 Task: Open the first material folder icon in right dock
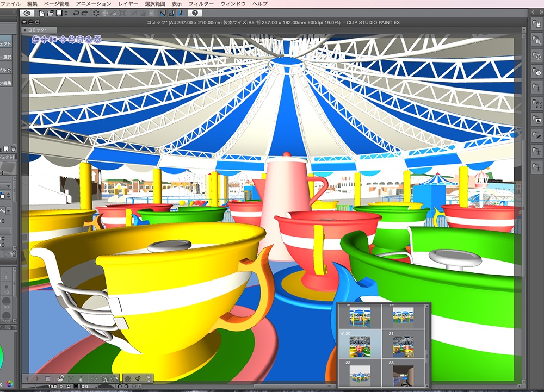tap(537, 24)
